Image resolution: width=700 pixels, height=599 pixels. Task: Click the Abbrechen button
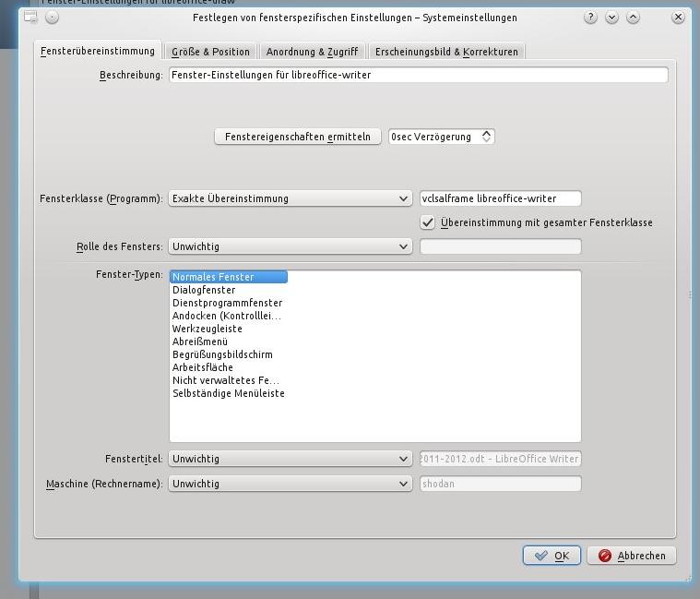tap(632, 556)
